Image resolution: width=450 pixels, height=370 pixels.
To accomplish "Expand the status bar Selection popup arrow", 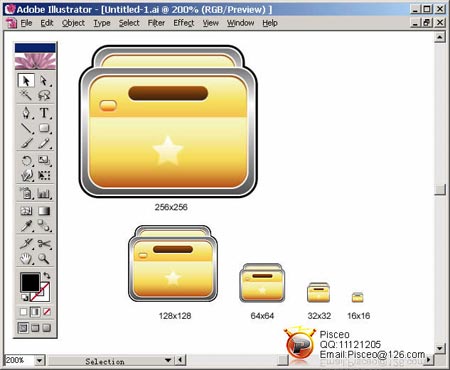I will coord(168,360).
